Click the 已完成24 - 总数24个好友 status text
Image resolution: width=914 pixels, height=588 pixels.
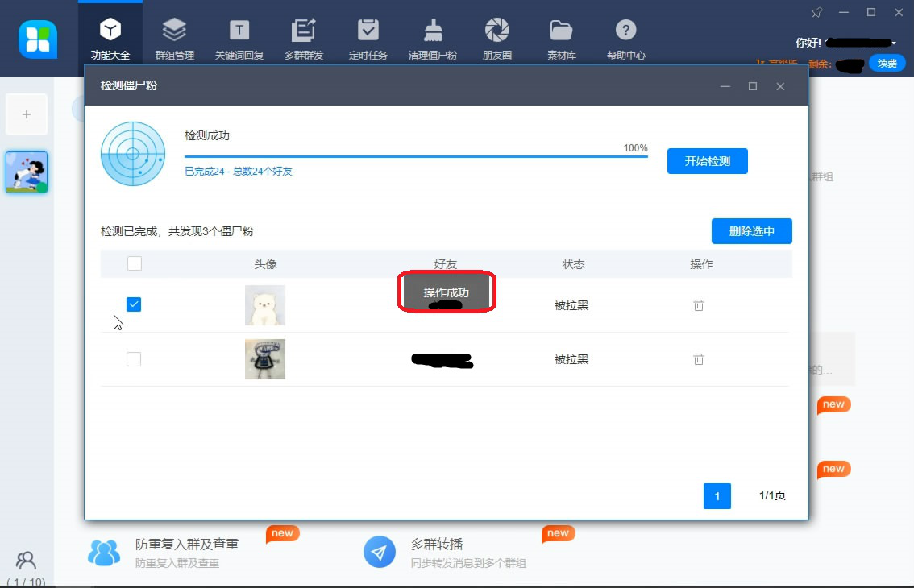(239, 172)
